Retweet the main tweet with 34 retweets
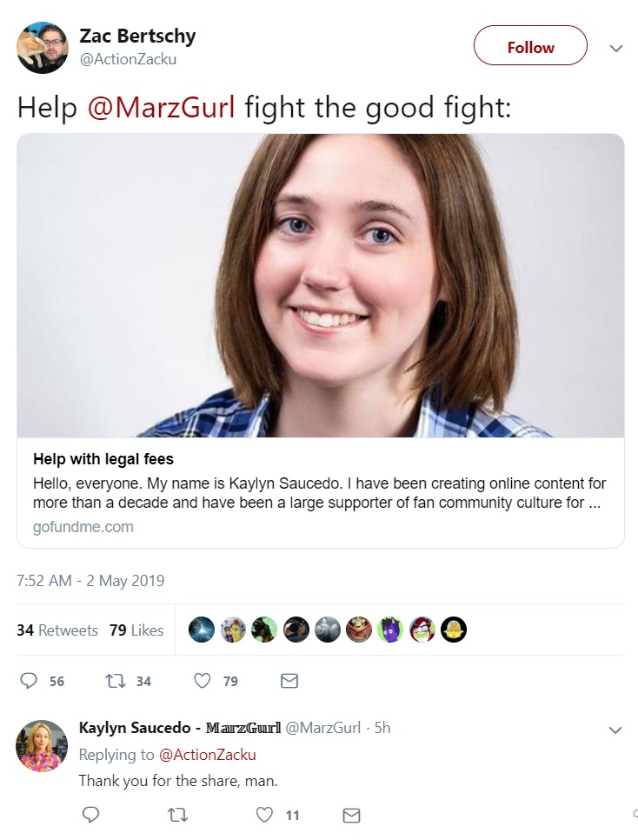 116,681
